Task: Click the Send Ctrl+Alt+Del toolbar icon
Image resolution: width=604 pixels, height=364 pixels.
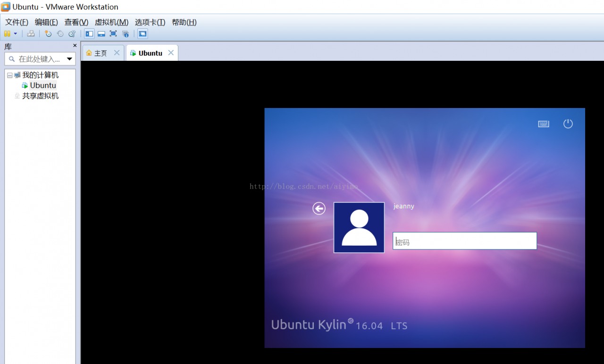Action: 31,33
